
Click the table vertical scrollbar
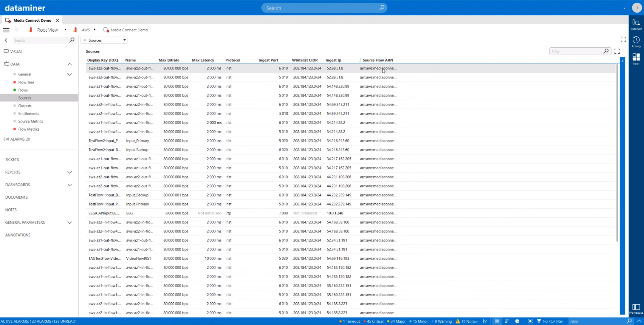617,152
